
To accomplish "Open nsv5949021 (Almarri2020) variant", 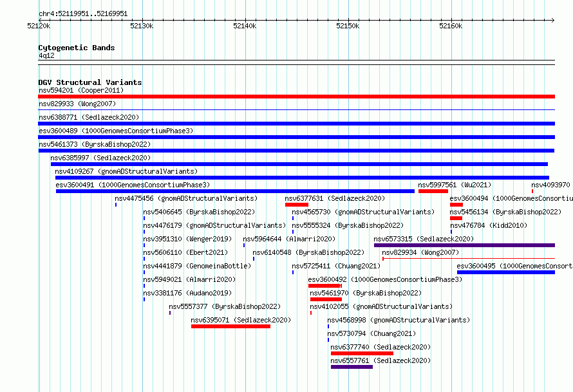I will [189, 279].
